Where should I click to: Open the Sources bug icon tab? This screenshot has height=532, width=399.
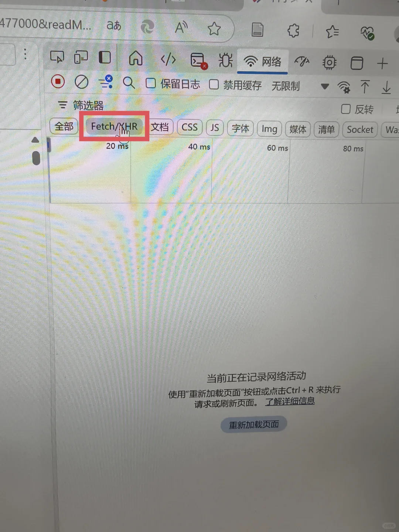tap(225, 60)
